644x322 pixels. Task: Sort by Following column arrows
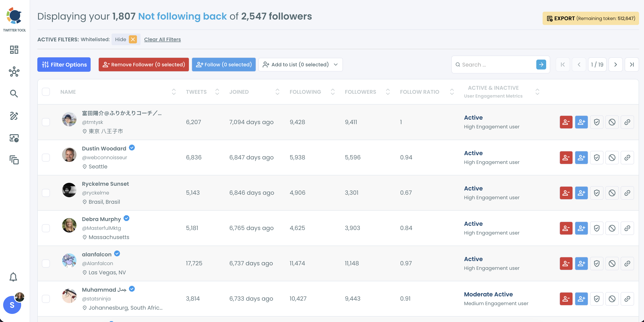(x=333, y=92)
